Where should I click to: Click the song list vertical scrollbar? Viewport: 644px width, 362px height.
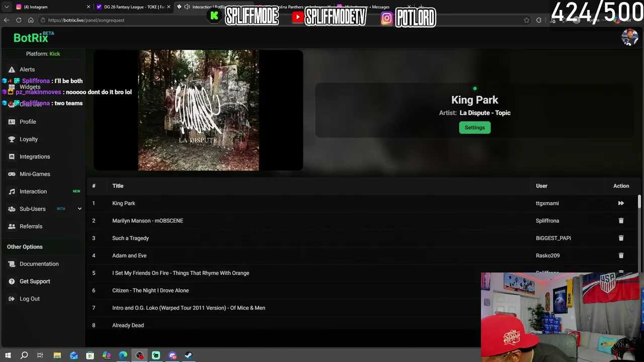click(639, 201)
